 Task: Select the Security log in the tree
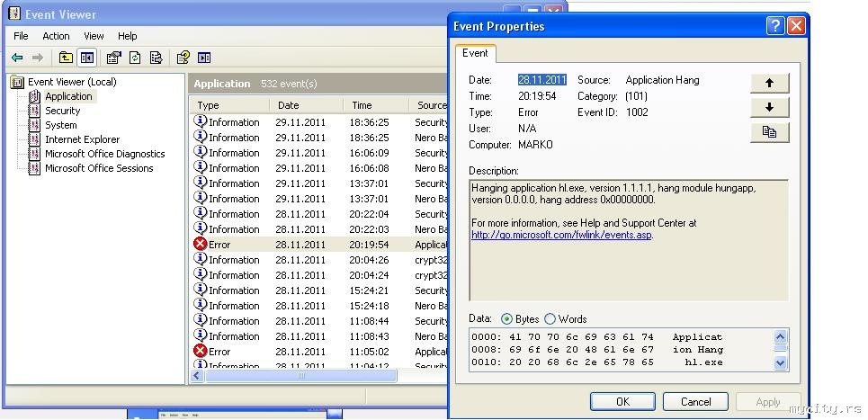coord(63,111)
